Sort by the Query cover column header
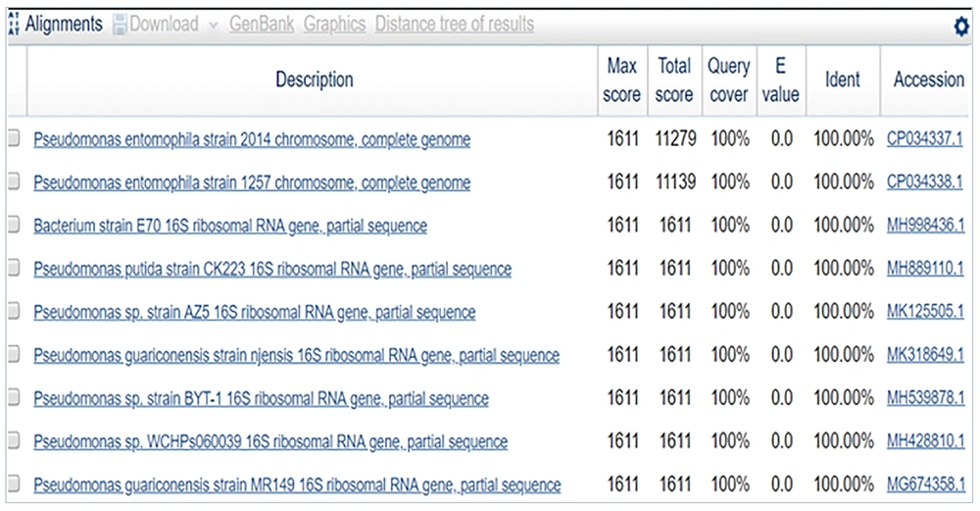 pyautogui.click(x=729, y=80)
